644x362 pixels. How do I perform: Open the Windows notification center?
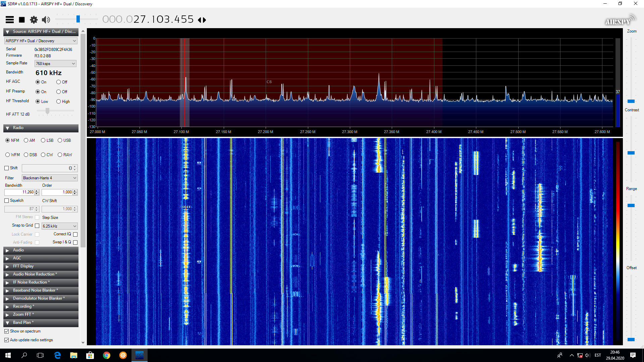point(633,355)
